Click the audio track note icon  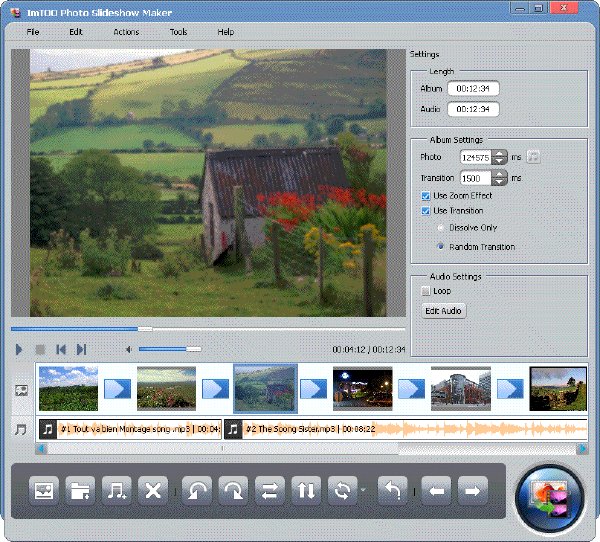pyautogui.click(x=21, y=429)
